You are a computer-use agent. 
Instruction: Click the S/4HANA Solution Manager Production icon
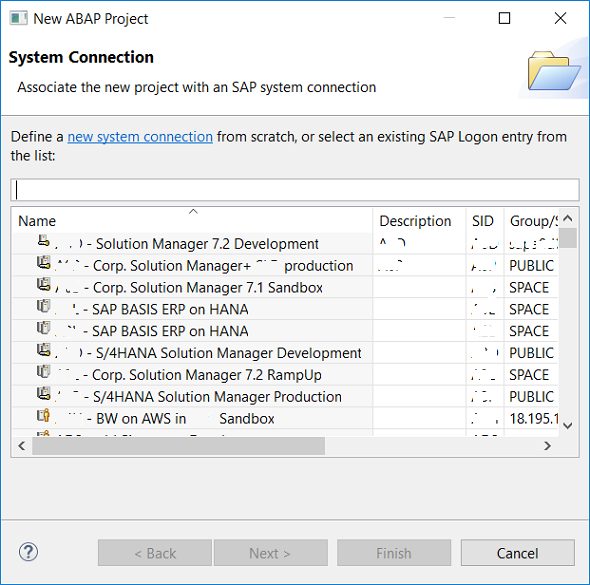click(x=44, y=394)
